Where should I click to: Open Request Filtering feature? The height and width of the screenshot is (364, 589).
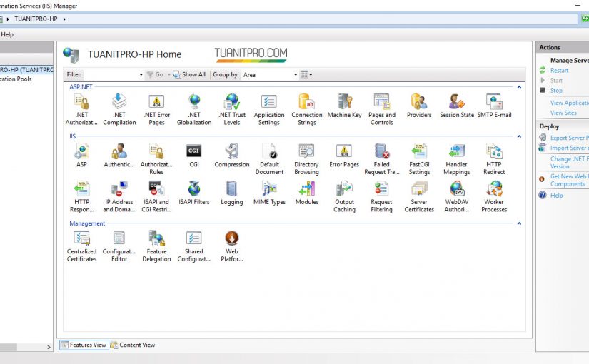coord(382,196)
